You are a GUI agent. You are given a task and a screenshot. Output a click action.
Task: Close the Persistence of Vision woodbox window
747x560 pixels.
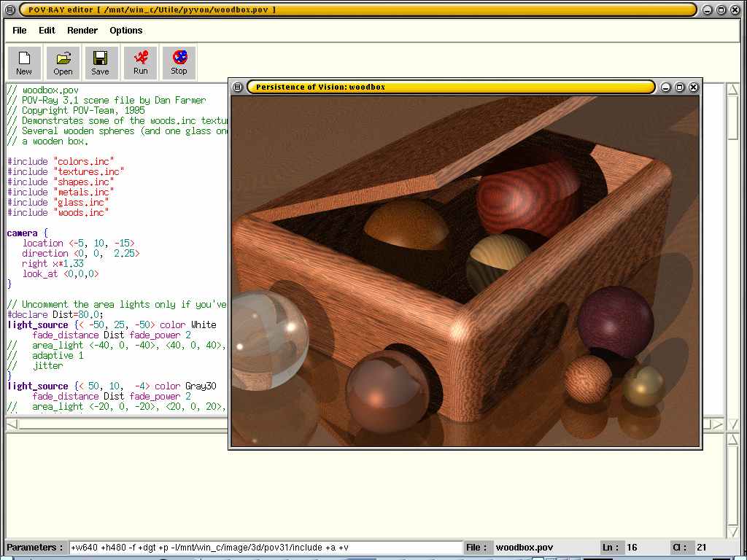(693, 87)
